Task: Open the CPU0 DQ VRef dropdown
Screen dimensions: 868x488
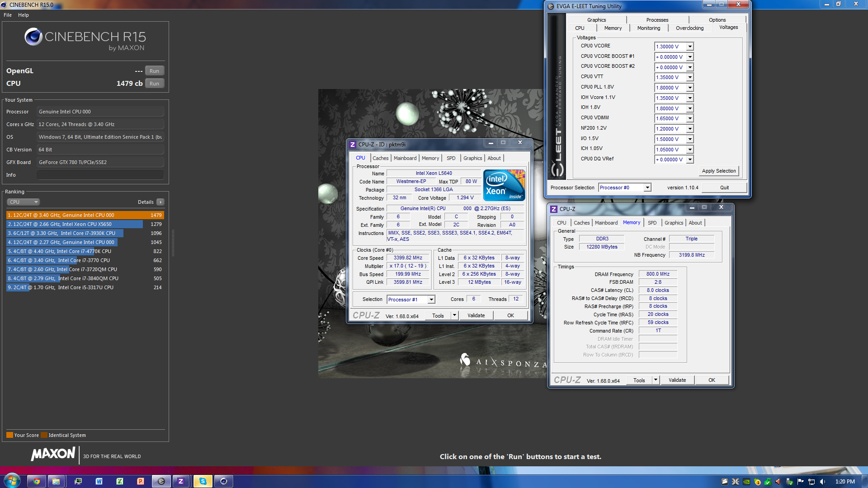Action: click(x=690, y=160)
